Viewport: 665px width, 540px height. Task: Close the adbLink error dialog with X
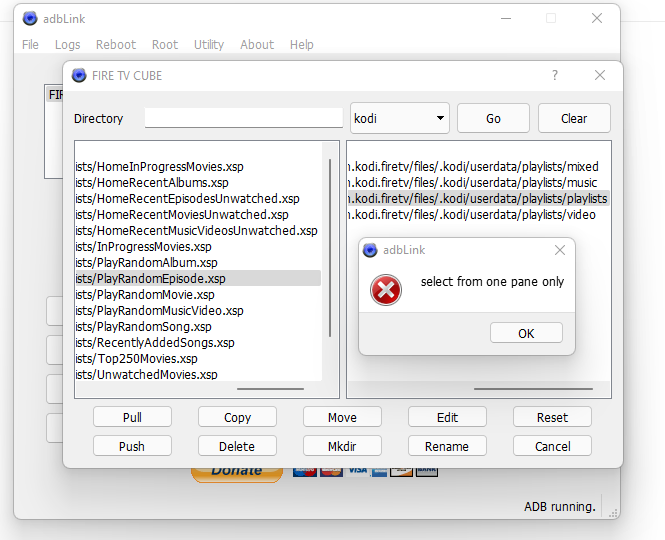click(x=560, y=250)
